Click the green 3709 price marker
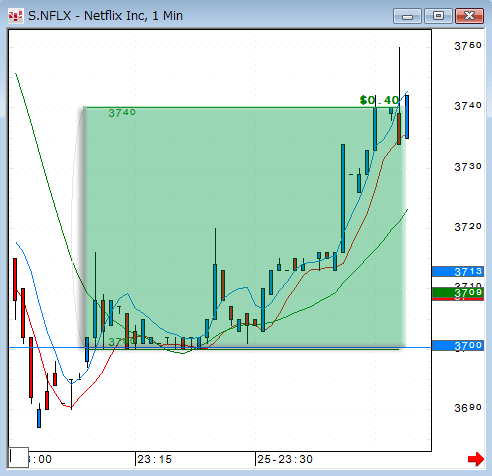The image size is (492, 476). tap(458, 293)
